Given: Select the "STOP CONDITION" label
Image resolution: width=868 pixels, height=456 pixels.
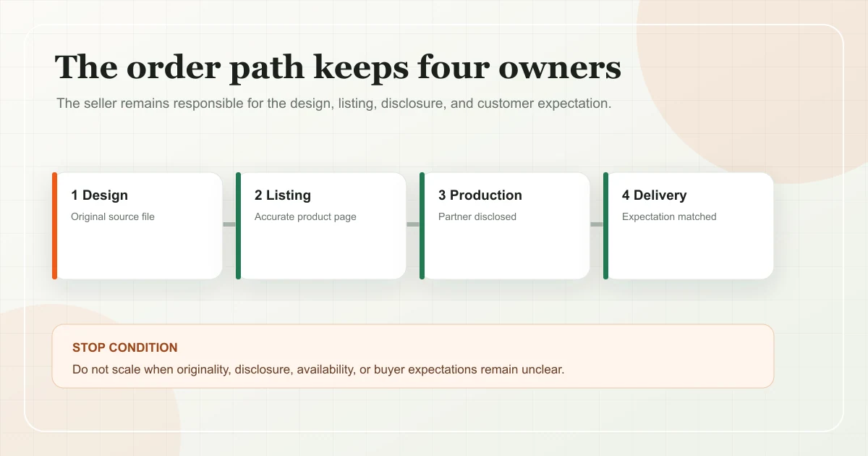Looking at the screenshot, I should [x=125, y=348].
